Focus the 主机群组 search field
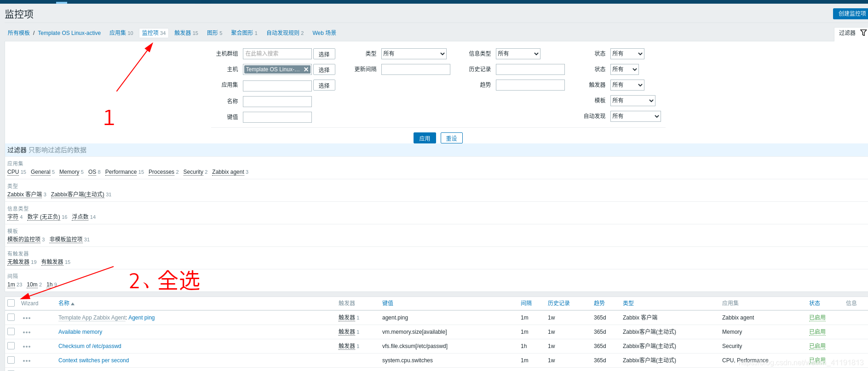The width and height of the screenshot is (868, 371). coord(277,54)
